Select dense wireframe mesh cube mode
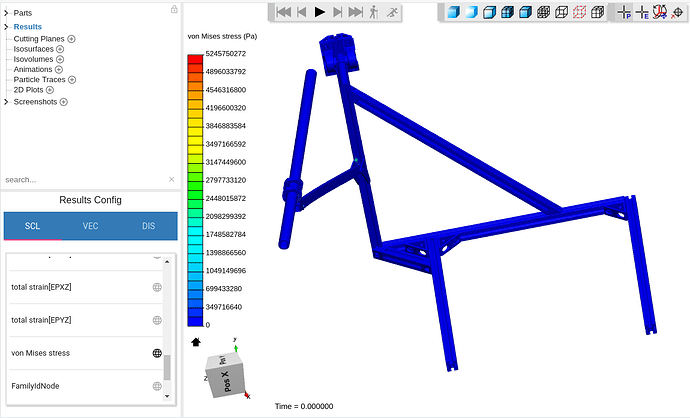Screen dimensions: 690x418 click(543, 12)
